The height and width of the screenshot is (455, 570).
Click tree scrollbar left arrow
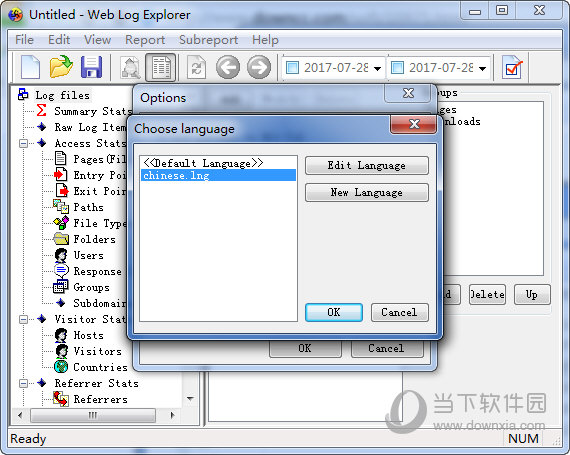coord(20,415)
